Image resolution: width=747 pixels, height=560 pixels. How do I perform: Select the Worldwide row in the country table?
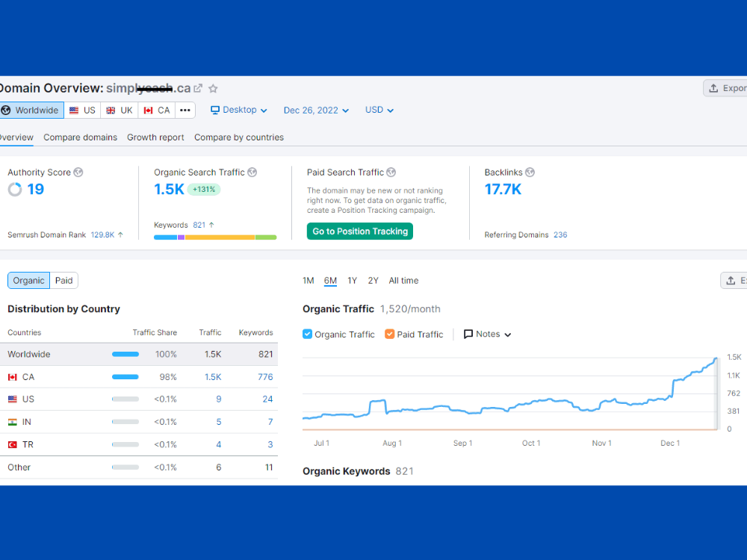[x=139, y=354]
